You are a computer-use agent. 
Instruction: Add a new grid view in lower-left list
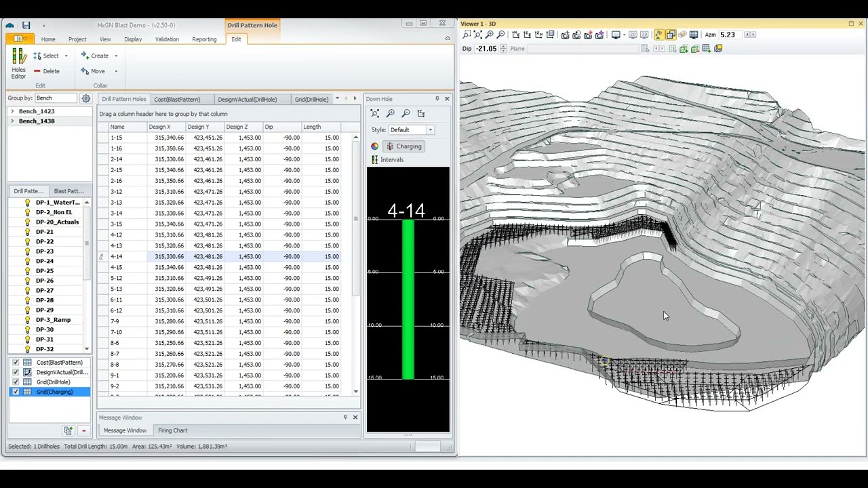coord(68,430)
